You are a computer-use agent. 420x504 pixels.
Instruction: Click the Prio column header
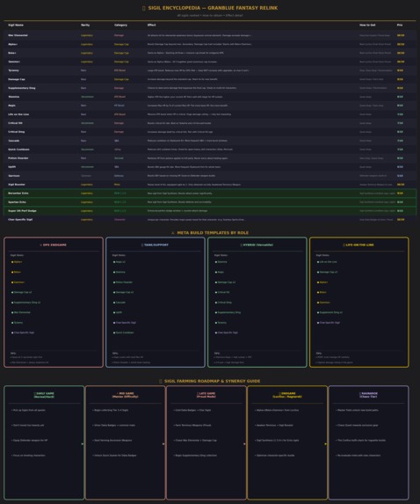[400, 26]
